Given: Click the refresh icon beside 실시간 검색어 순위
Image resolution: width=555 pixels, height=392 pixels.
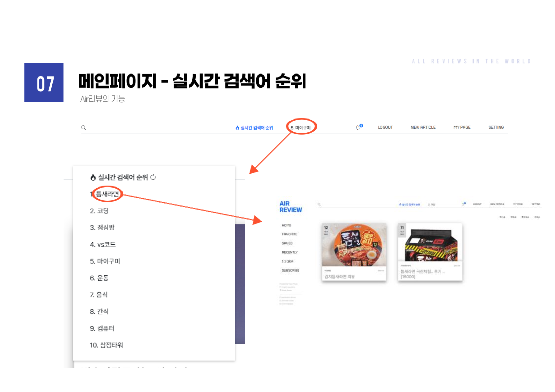Looking at the screenshot, I should [153, 177].
